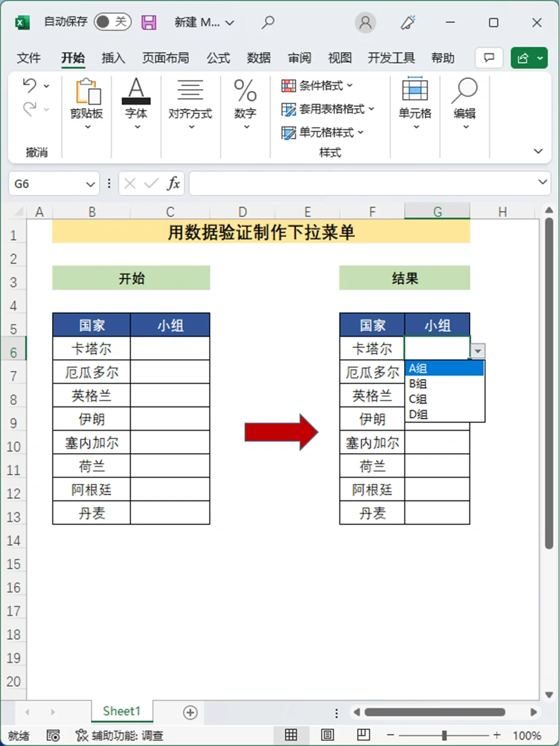Open the 数字 number format group

click(x=245, y=104)
